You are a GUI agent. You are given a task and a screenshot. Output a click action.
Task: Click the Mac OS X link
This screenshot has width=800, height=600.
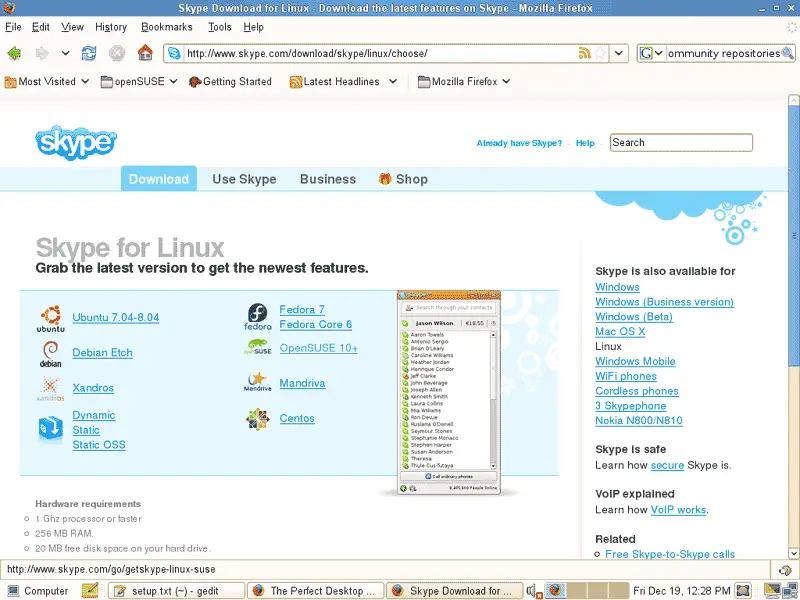point(620,332)
